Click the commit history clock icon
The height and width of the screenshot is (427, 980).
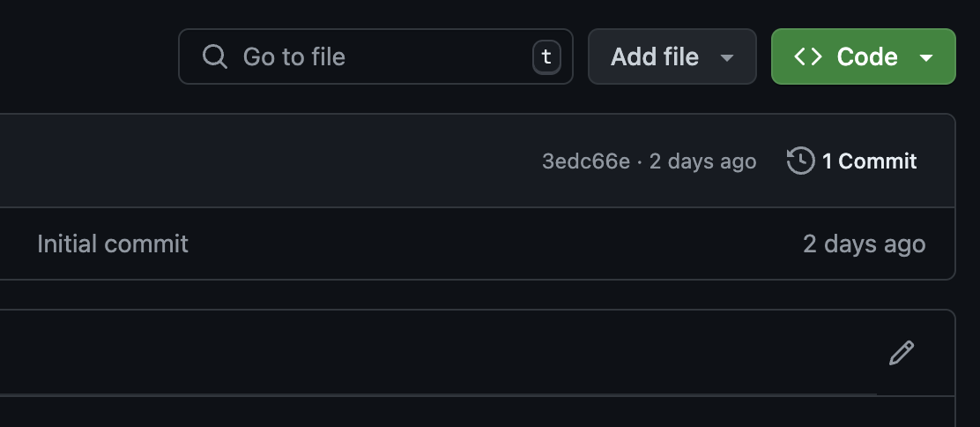tap(800, 161)
